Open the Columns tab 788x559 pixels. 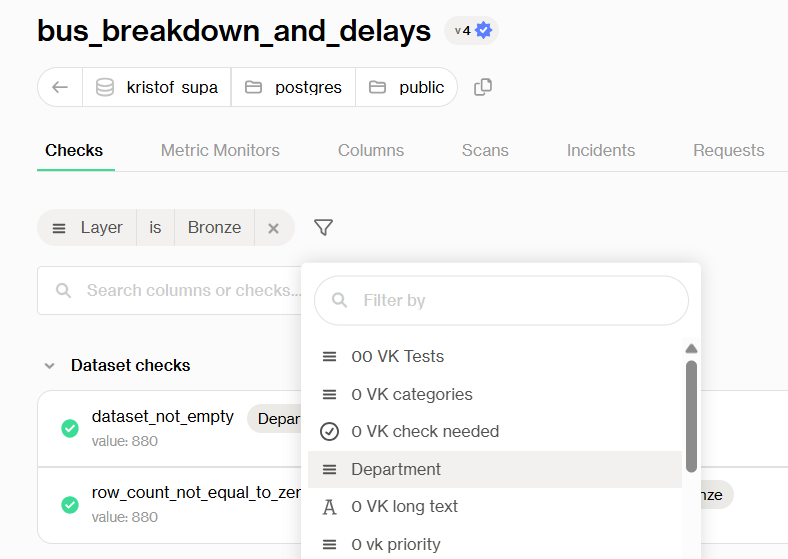[371, 151]
